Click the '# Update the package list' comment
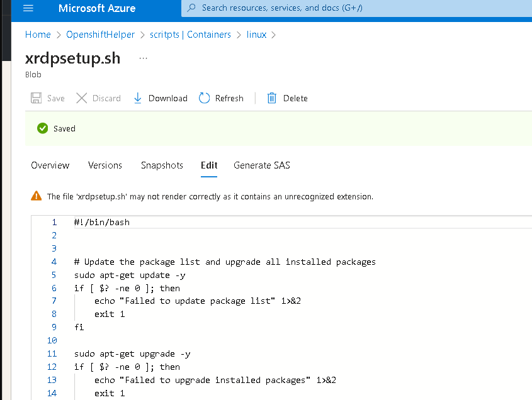This screenshot has width=532, height=400. coord(225,262)
